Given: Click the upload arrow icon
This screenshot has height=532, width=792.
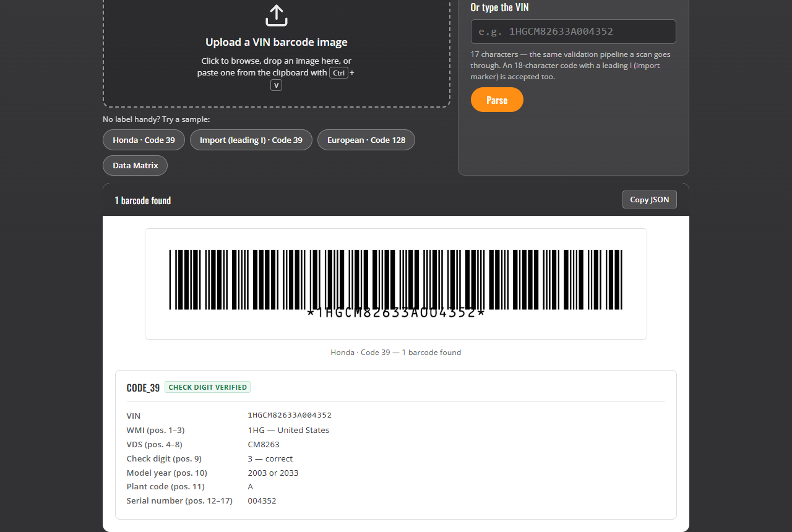Looking at the screenshot, I should [277, 15].
